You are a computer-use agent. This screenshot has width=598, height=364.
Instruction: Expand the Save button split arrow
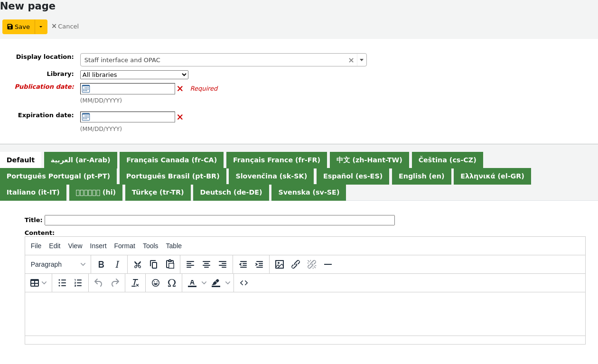41,27
